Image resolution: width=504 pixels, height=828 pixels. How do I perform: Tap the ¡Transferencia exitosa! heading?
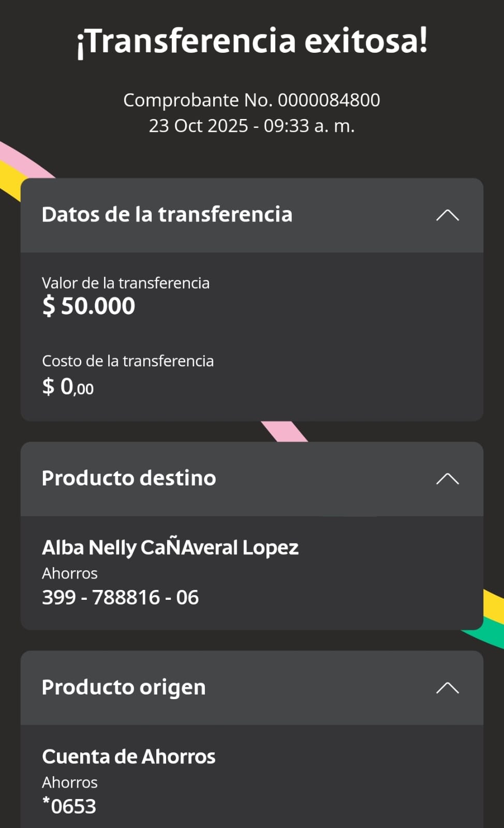tap(252, 41)
